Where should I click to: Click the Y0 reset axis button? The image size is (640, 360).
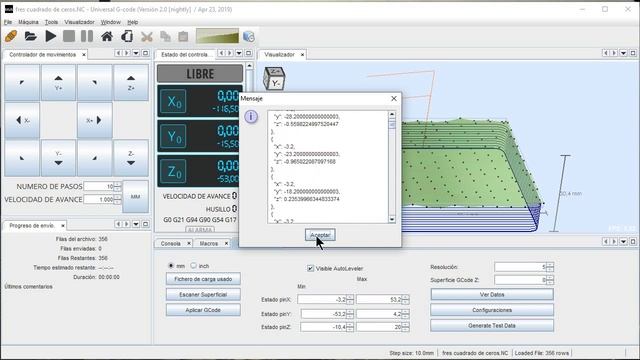pos(174,136)
